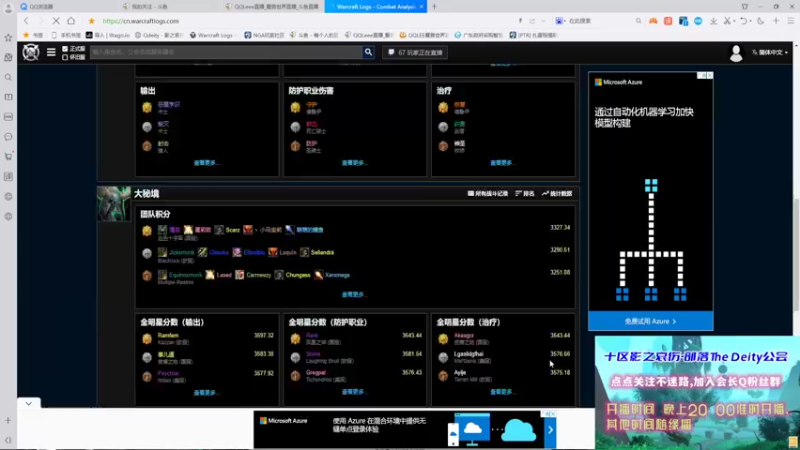Collapse the browser sidebar arrow

coord(8,440)
